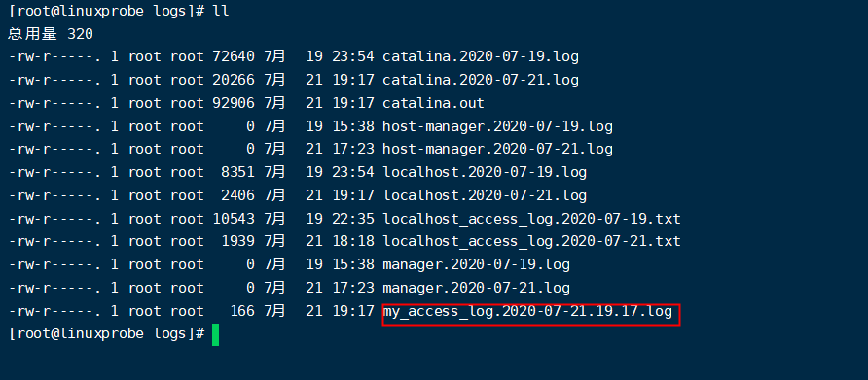Click localhost_access_log.2020-07-21.txt entry
This screenshot has height=380, width=868.
coord(531,241)
